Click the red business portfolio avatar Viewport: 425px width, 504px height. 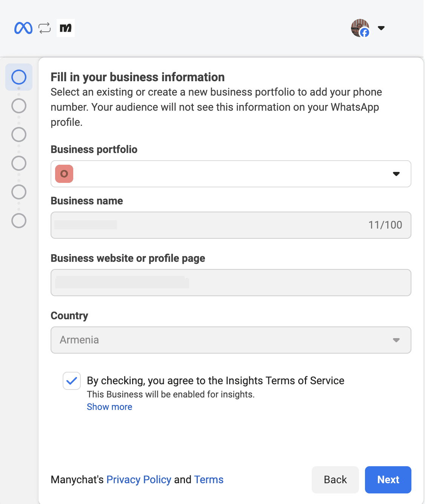[64, 174]
